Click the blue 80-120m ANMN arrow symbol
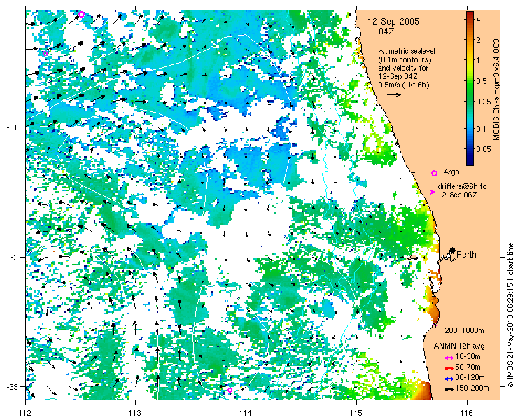 pyautogui.click(x=448, y=379)
